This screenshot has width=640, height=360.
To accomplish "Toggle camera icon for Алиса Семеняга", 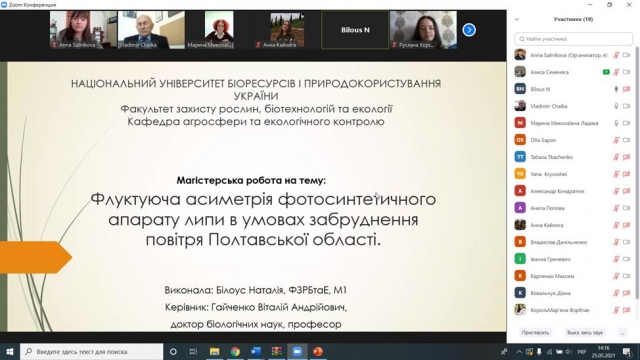I will click(x=627, y=72).
